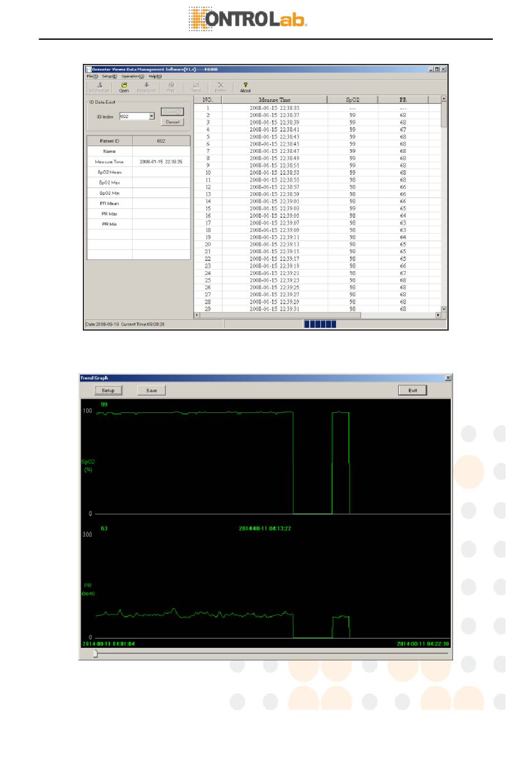Click the Name label in patient table

(x=110, y=151)
